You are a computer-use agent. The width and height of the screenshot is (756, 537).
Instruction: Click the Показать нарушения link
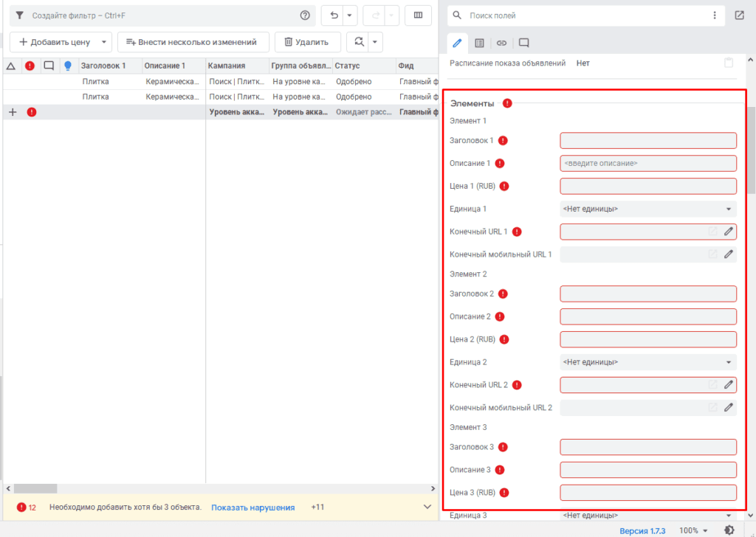point(252,507)
